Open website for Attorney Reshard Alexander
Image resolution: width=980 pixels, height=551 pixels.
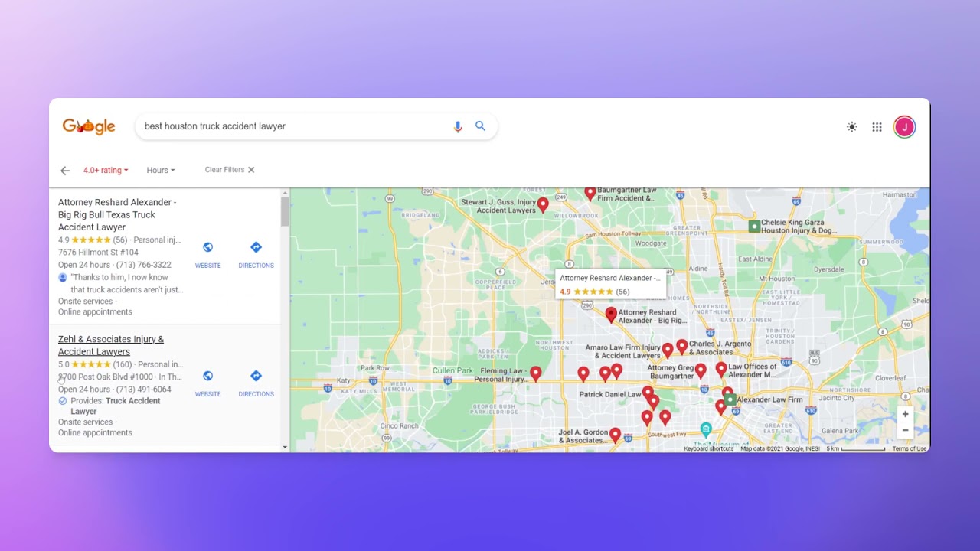(207, 255)
